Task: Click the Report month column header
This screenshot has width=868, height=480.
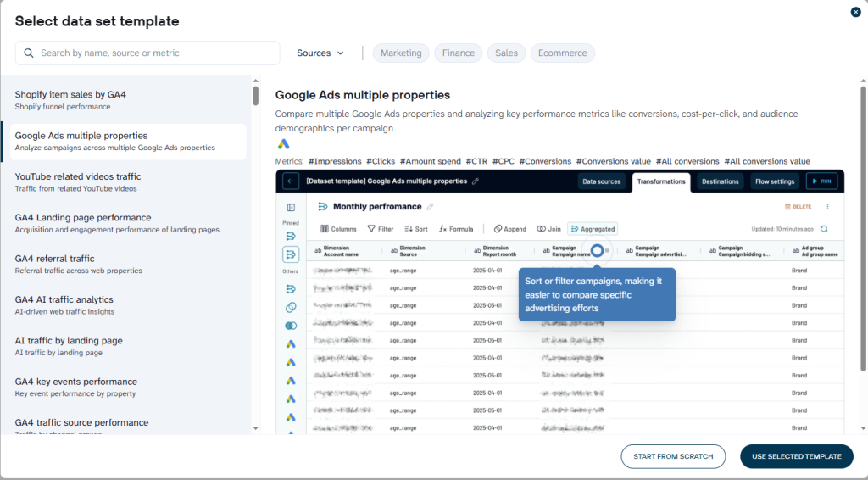Action: (x=500, y=251)
